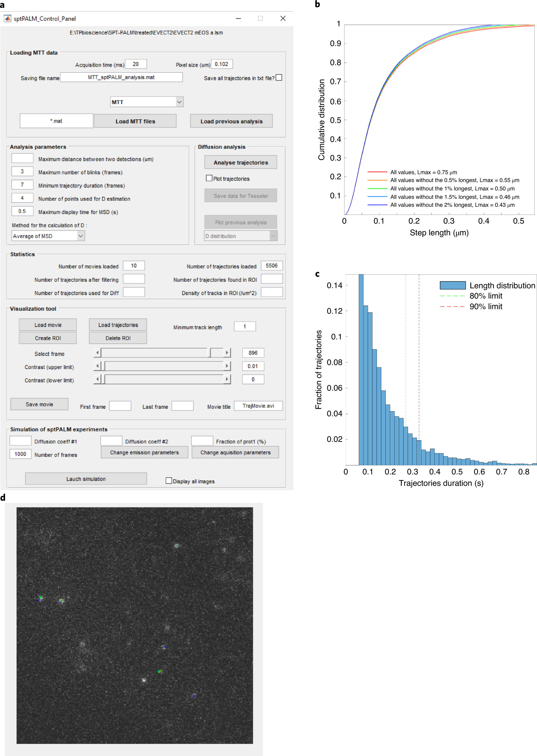Click Minimum trajectory duration field
The width and height of the screenshot is (537, 756).
(22, 185)
